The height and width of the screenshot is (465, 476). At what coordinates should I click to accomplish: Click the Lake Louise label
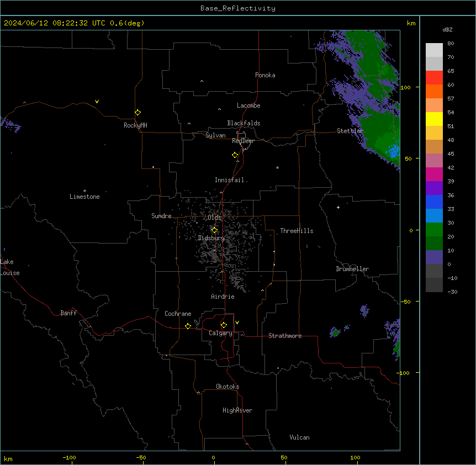coord(9,267)
